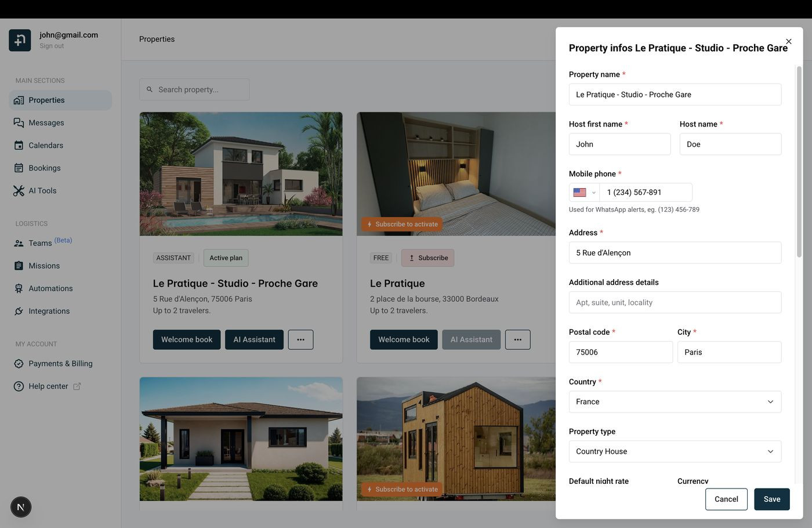
Task: Open Payments & Billing settings
Action: (60, 363)
